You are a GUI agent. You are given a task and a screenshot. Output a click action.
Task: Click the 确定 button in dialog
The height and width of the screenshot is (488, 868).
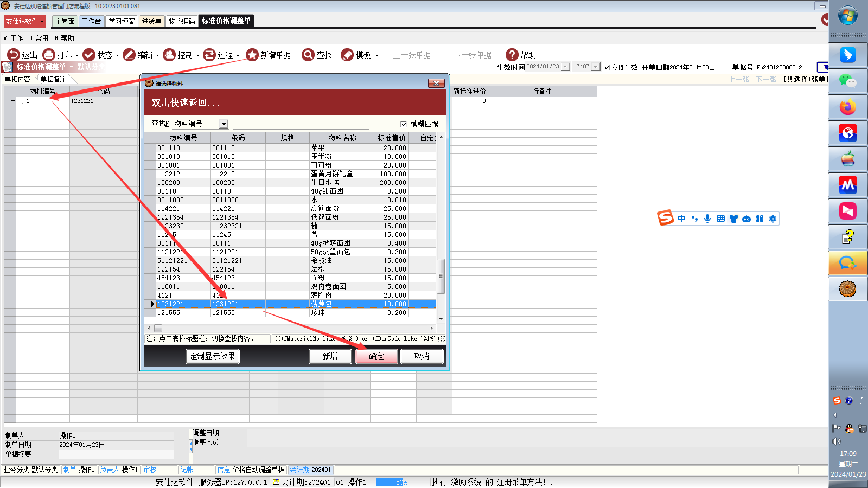[x=376, y=356]
